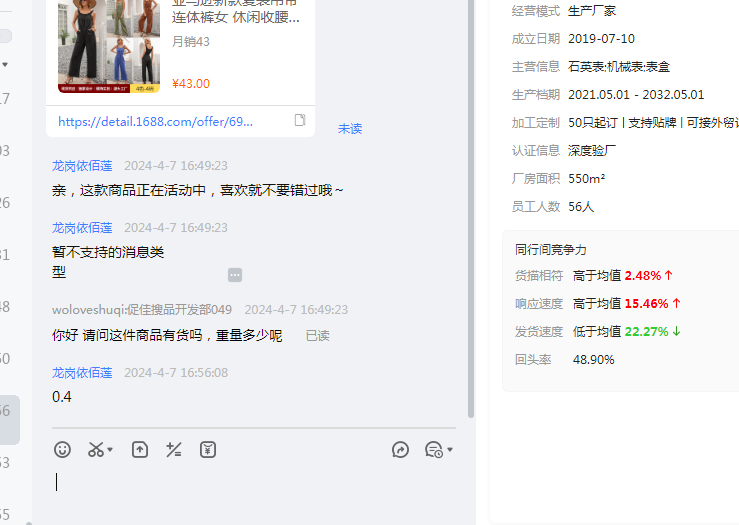Click the founding date 2019-07-10
Image resolution: width=739 pixels, height=525 pixels.
click(601, 39)
